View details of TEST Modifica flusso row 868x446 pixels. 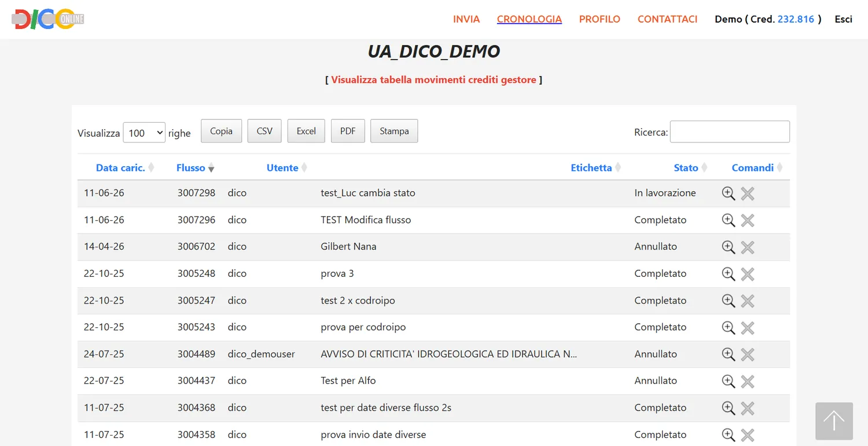pyautogui.click(x=729, y=220)
